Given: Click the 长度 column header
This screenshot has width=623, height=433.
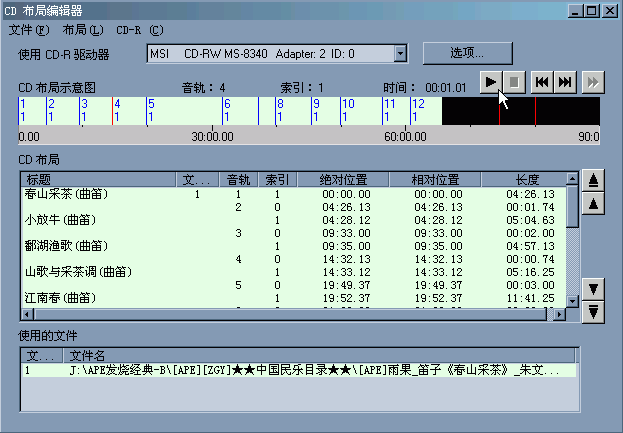Looking at the screenshot, I should click(x=526, y=179).
